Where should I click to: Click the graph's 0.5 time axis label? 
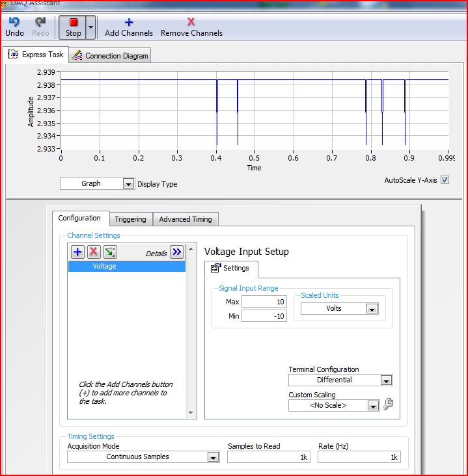(x=255, y=158)
